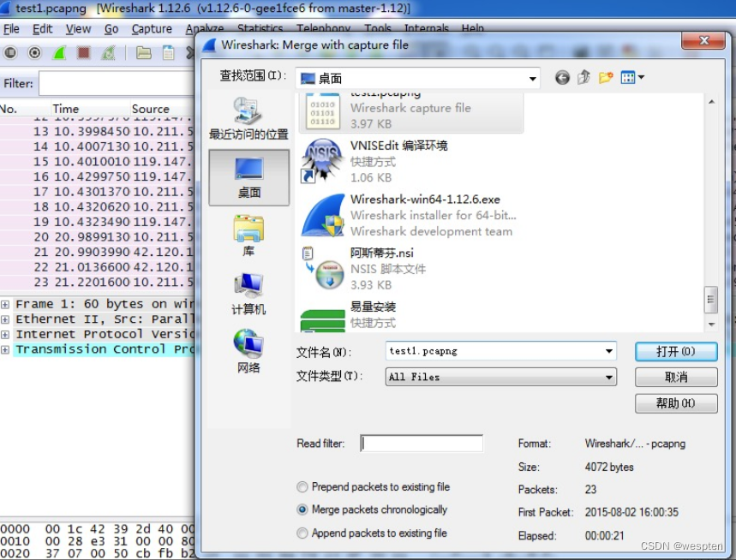Click the file list scrollbar thumb

710,299
